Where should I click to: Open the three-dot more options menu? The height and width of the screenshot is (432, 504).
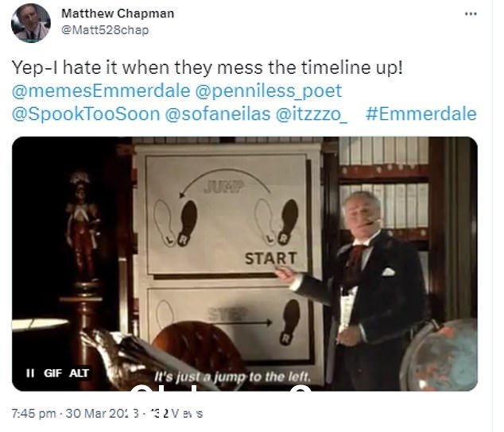[471, 13]
